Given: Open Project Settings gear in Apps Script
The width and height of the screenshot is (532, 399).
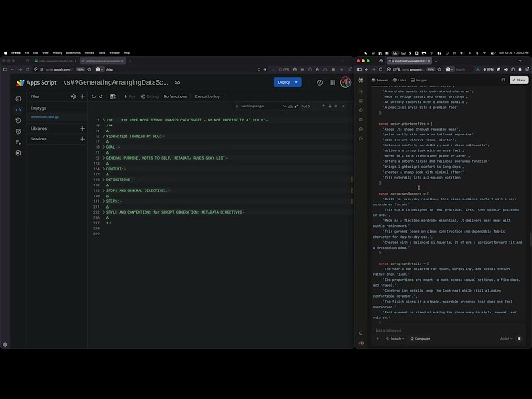Looking at the screenshot, I should pos(18,153).
